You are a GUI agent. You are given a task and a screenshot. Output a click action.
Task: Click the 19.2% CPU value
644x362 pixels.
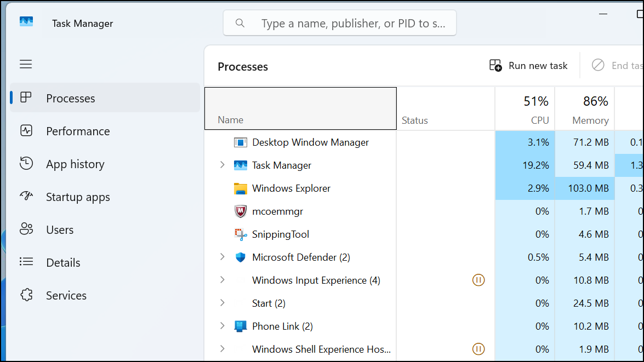535,165
